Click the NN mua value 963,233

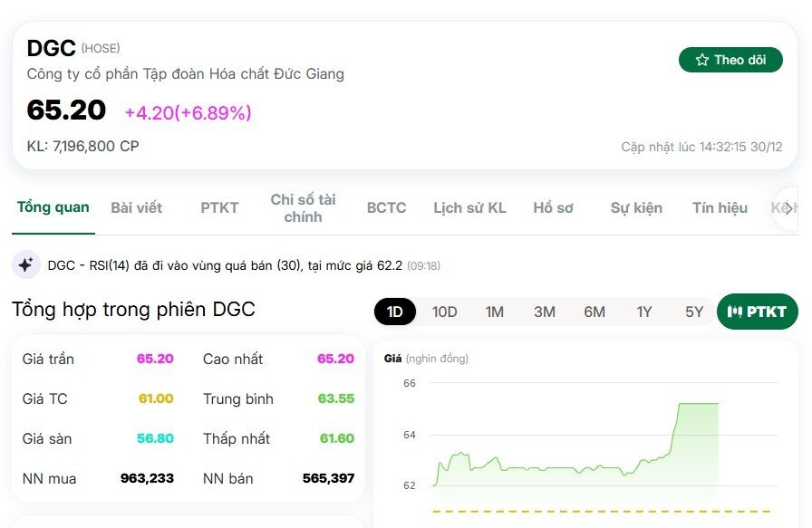(x=147, y=478)
